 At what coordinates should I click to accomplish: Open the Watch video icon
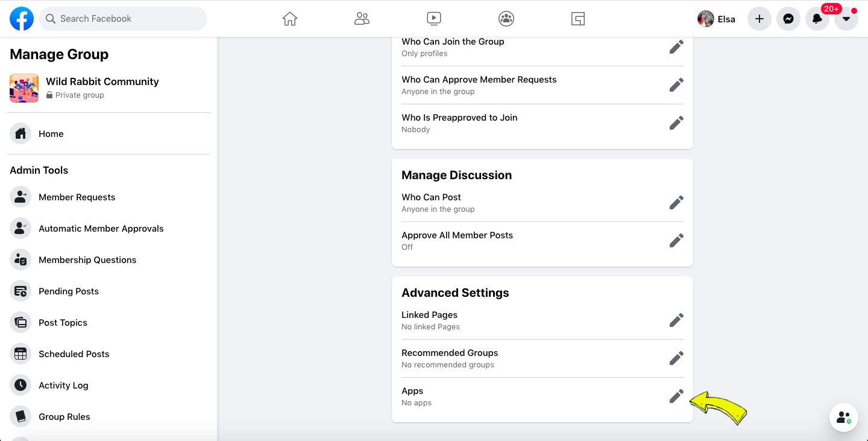click(x=434, y=19)
